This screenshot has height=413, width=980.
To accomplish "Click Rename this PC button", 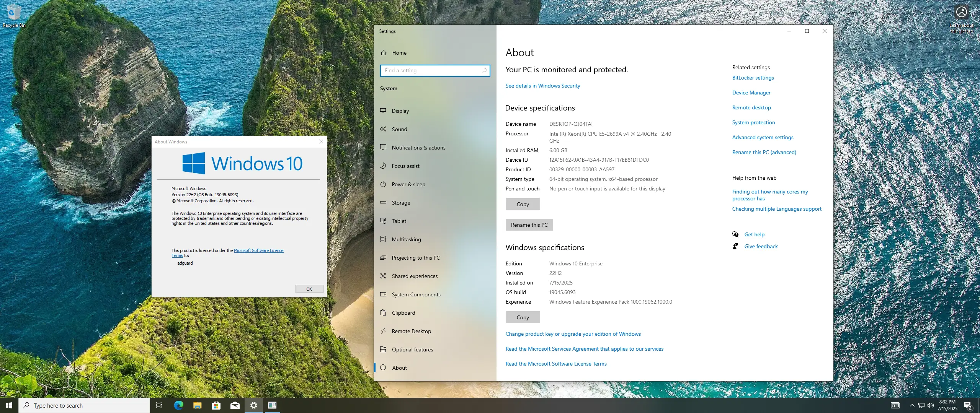I will click(x=529, y=225).
